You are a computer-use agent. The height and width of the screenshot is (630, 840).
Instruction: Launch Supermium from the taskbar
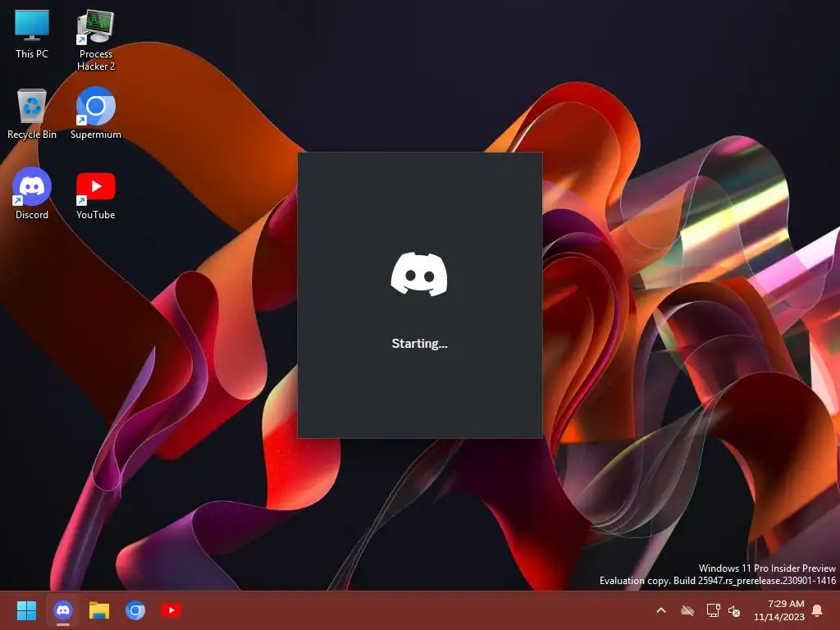(135, 610)
